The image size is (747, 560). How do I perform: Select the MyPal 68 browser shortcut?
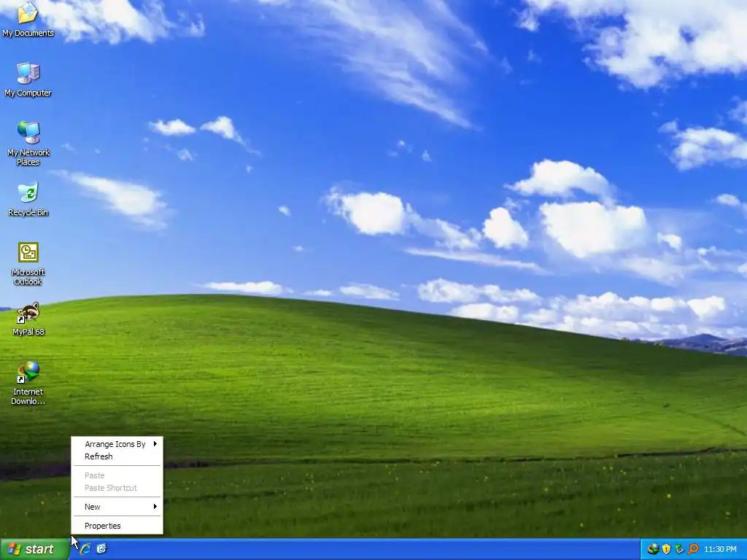pos(28,319)
